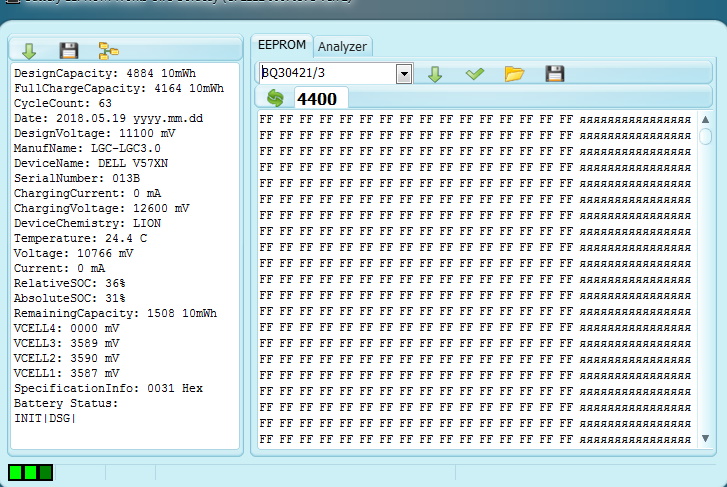Click the connection tree icon in left toolbar

point(108,50)
